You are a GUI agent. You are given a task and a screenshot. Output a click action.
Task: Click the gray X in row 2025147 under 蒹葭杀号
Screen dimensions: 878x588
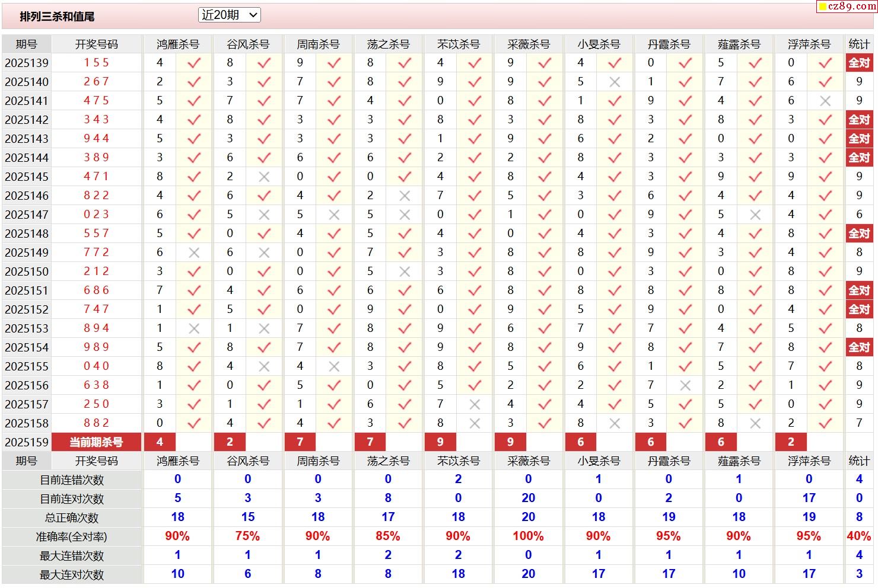755,215
